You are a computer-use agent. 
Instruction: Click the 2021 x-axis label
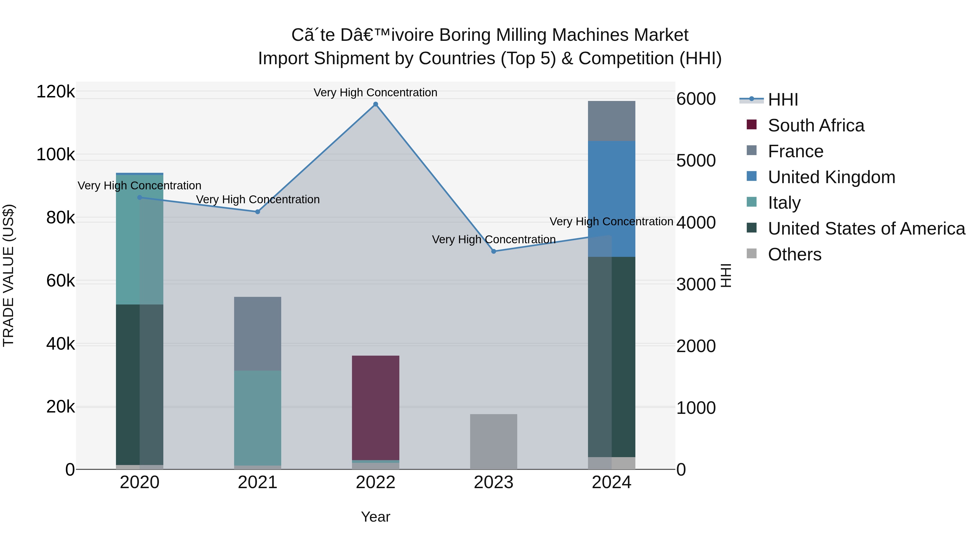pyautogui.click(x=258, y=482)
